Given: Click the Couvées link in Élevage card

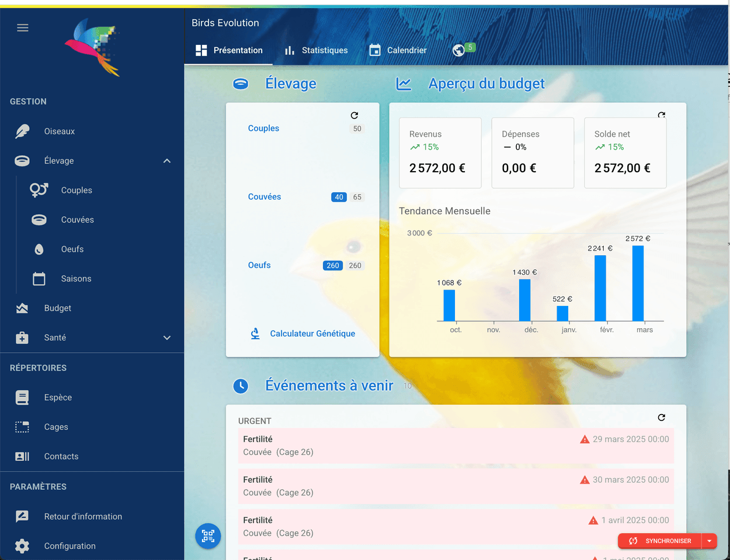Looking at the screenshot, I should point(265,197).
